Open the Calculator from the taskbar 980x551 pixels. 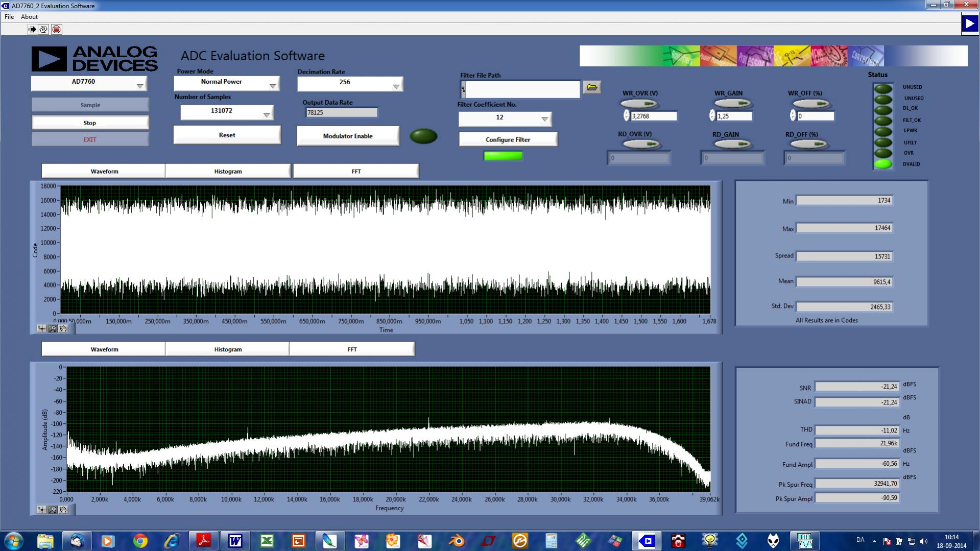click(552, 540)
